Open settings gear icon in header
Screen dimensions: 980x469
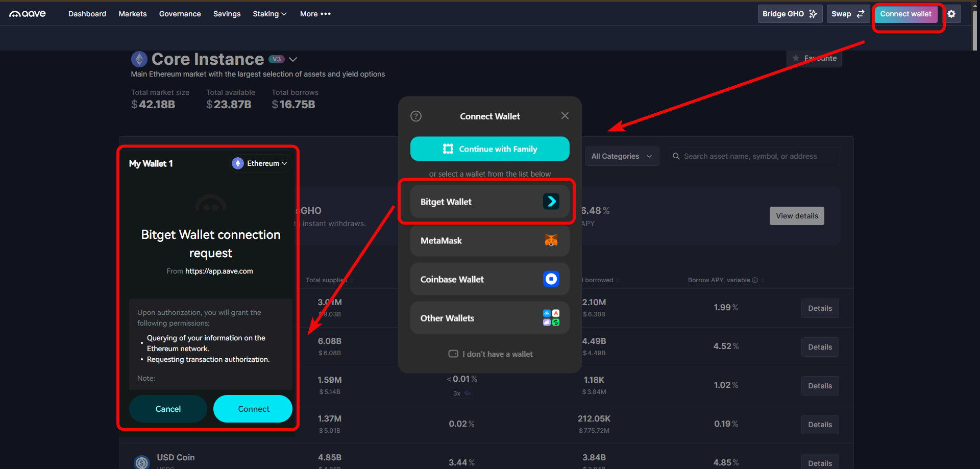[x=951, y=14]
